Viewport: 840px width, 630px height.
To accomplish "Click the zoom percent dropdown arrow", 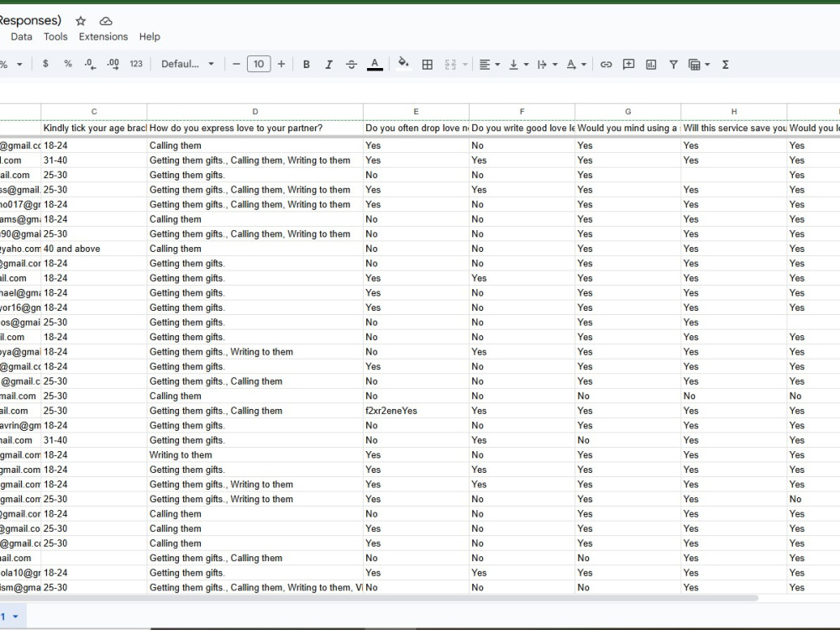I will [19, 65].
